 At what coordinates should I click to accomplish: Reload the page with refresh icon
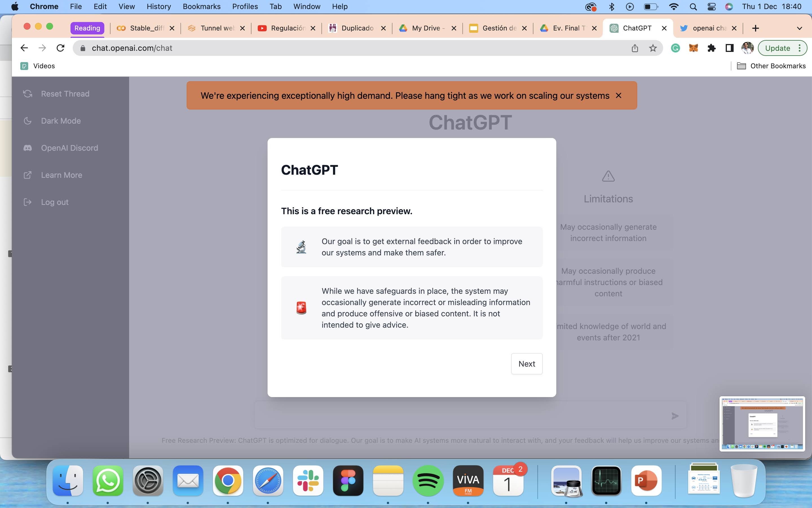60,48
